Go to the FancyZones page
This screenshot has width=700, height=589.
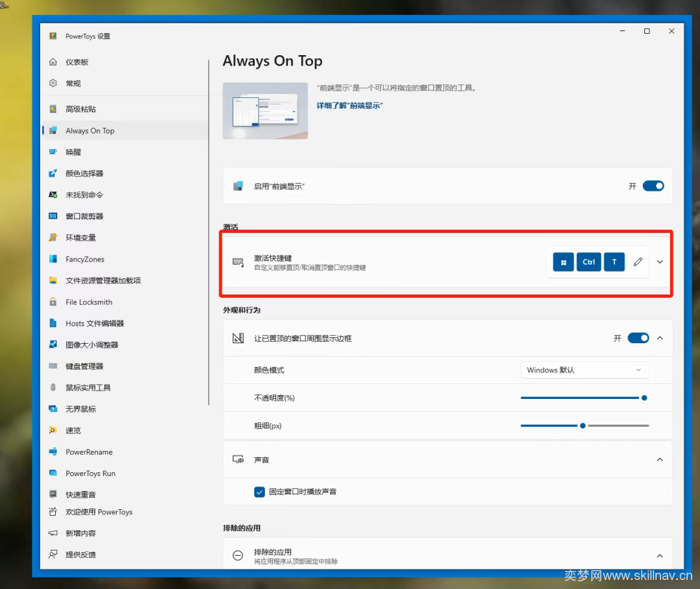coord(124,259)
